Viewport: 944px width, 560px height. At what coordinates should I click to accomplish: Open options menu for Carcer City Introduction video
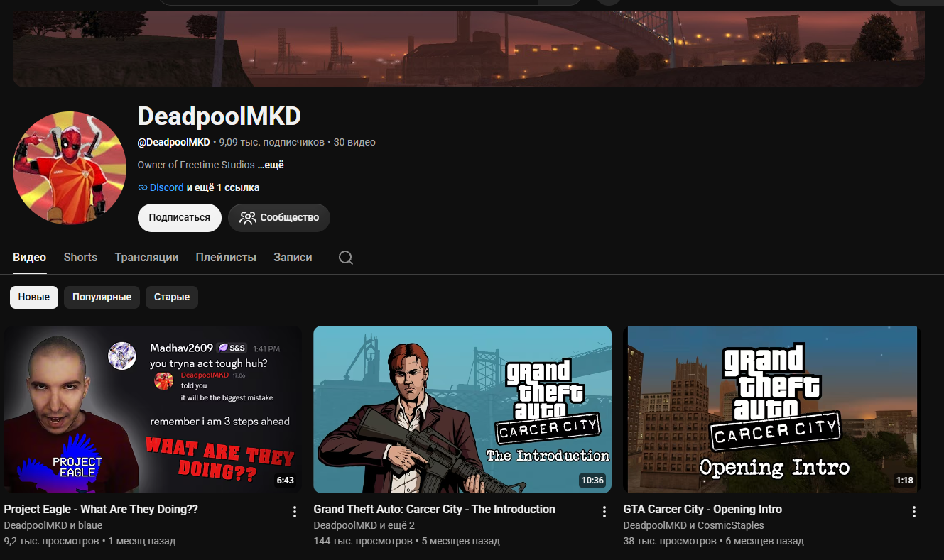(604, 512)
